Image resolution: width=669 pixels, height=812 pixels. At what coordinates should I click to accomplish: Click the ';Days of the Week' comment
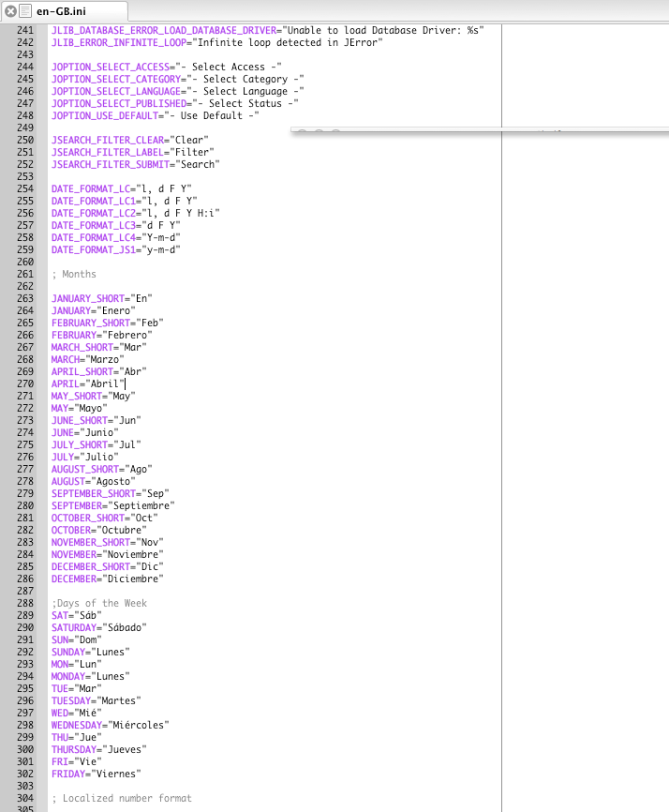[x=98, y=603]
